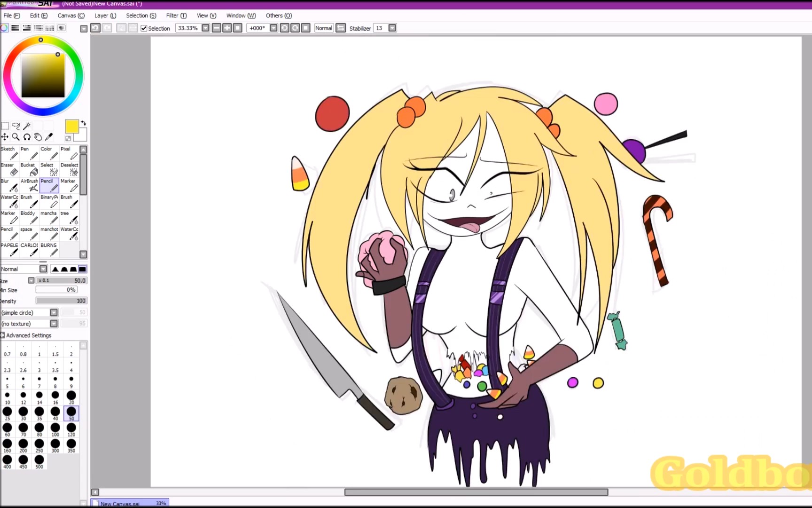The width and height of the screenshot is (812, 508).
Task: Click the yellow foreground color swatch
Action: click(71, 127)
